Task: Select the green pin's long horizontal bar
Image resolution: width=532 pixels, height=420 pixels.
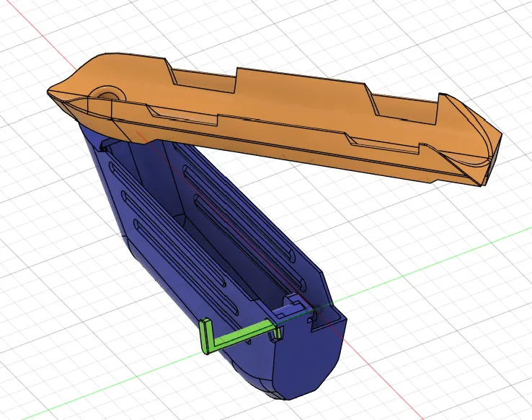Action: click(241, 334)
